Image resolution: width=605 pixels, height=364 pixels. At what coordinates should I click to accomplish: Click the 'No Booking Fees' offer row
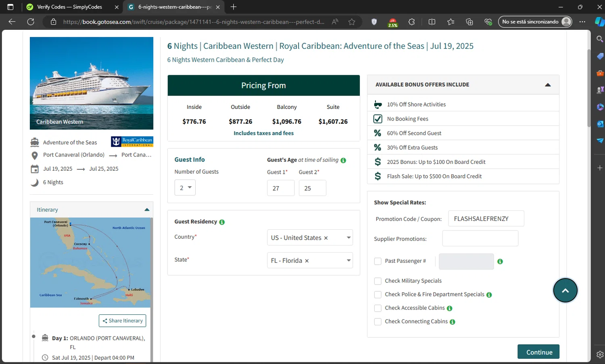(463, 119)
